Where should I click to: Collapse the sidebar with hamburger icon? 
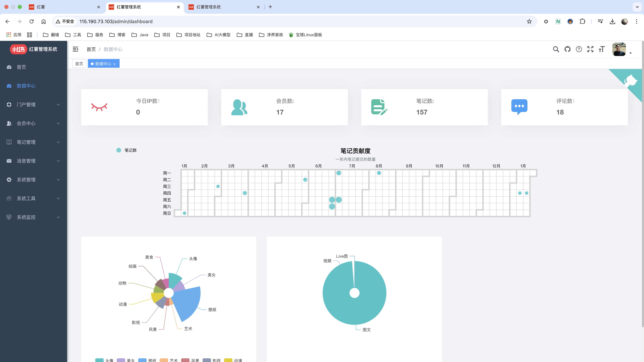75,49
